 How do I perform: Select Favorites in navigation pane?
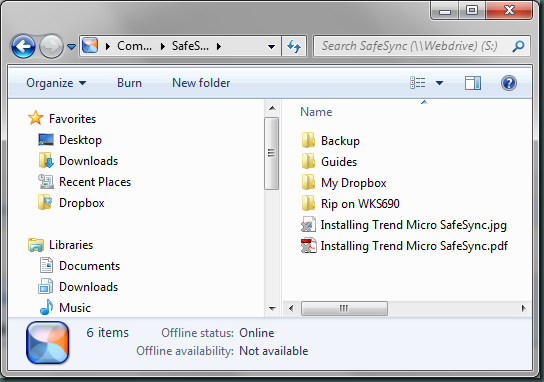point(72,119)
